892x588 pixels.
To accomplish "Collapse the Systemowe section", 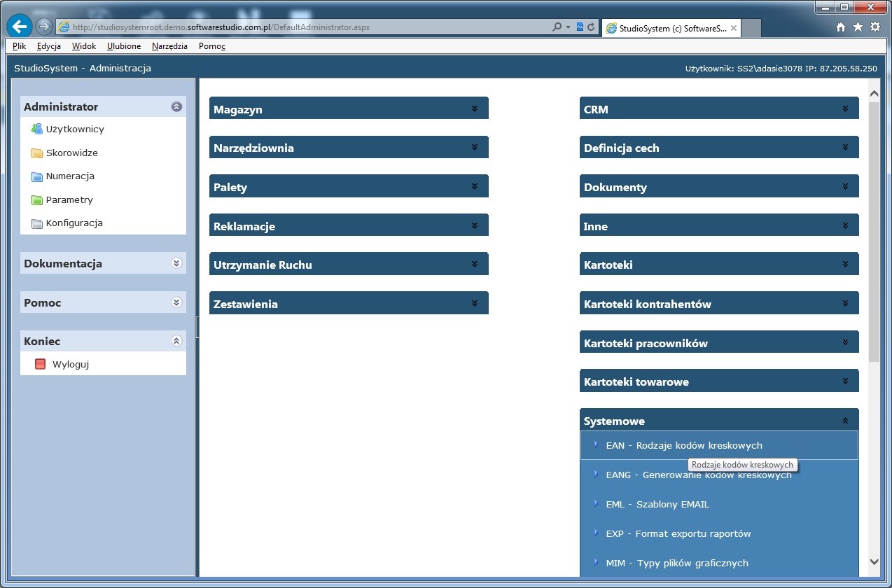I will [x=846, y=421].
